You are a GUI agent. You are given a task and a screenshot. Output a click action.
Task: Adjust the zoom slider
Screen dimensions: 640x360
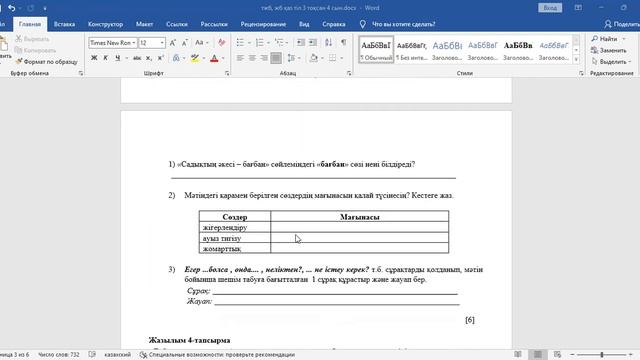click(x=602, y=355)
